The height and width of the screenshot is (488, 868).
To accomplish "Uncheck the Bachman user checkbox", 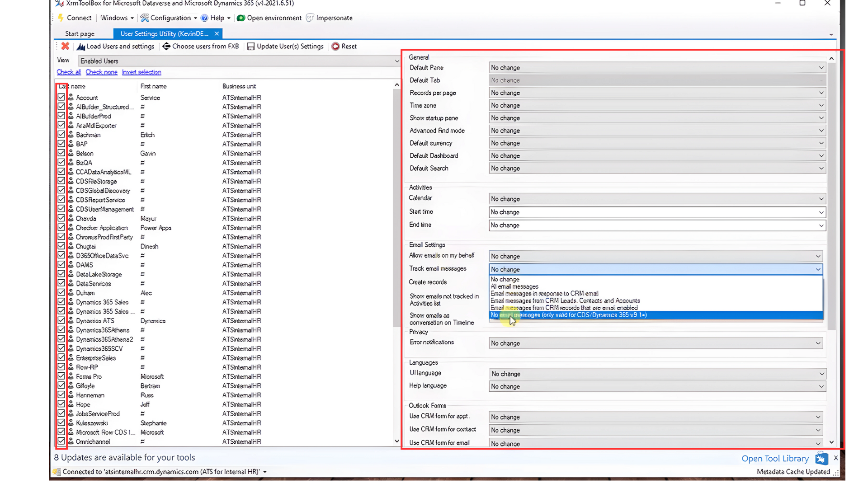I will pyautogui.click(x=61, y=135).
